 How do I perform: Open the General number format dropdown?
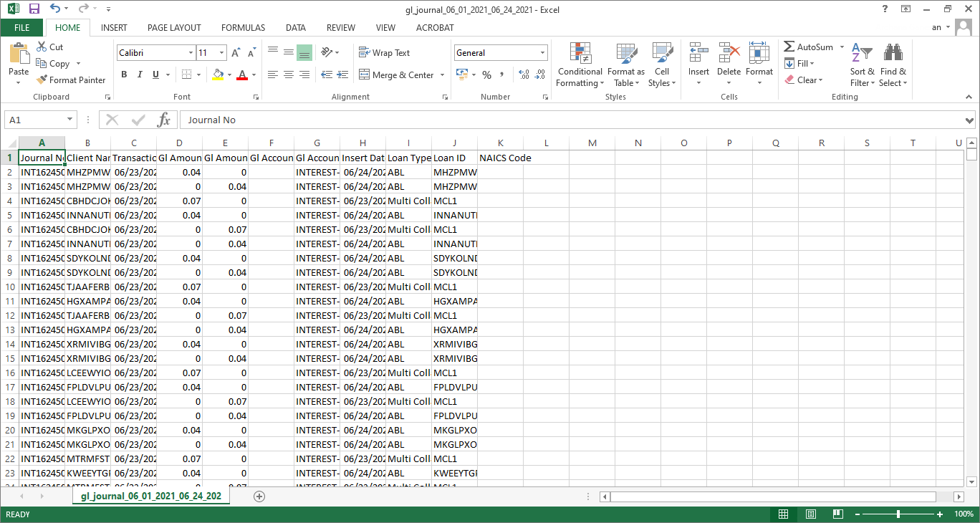click(542, 53)
